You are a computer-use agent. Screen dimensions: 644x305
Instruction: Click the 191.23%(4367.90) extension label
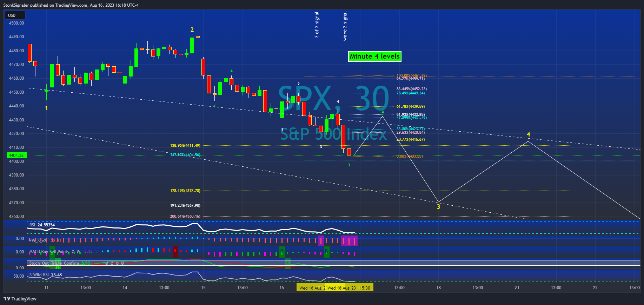pyautogui.click(x=185, y=205)
